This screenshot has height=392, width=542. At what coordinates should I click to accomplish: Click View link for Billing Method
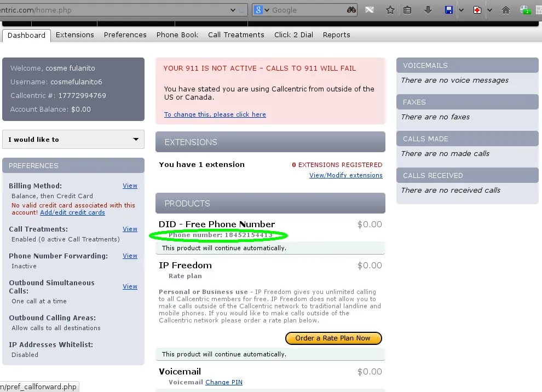click(x=130, y=186)
